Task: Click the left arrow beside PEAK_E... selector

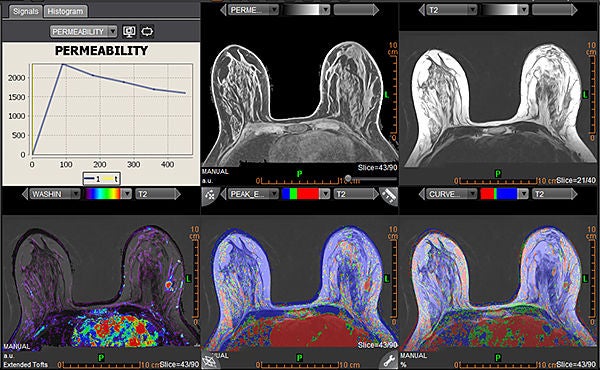Action: pyautogui.click(x=223, y=194)
